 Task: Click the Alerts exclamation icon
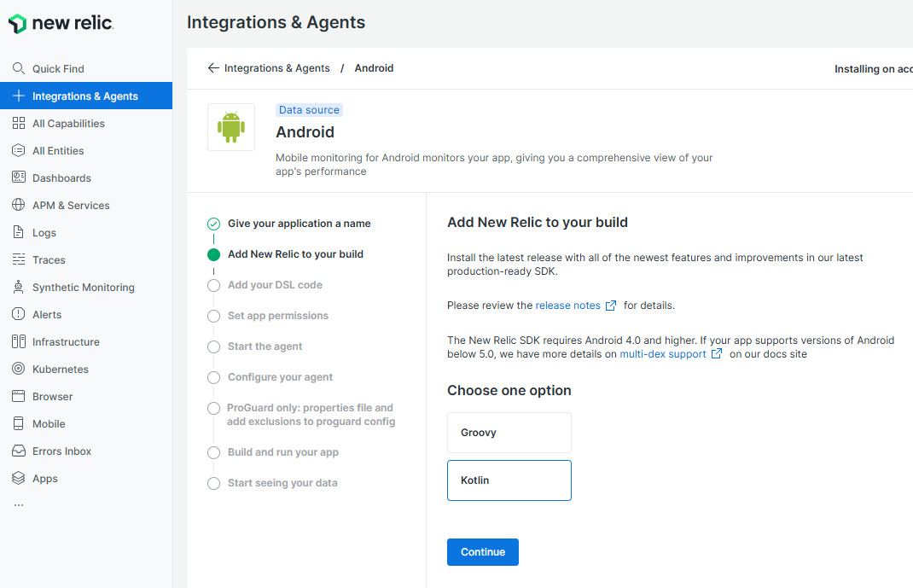pyautogui.click(x=19, y=315)
